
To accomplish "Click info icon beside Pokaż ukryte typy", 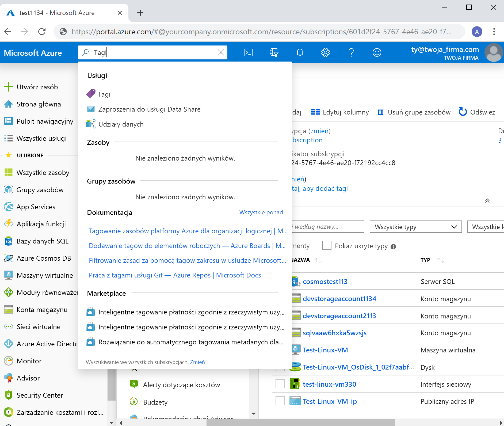I will [x=393, y=247].
